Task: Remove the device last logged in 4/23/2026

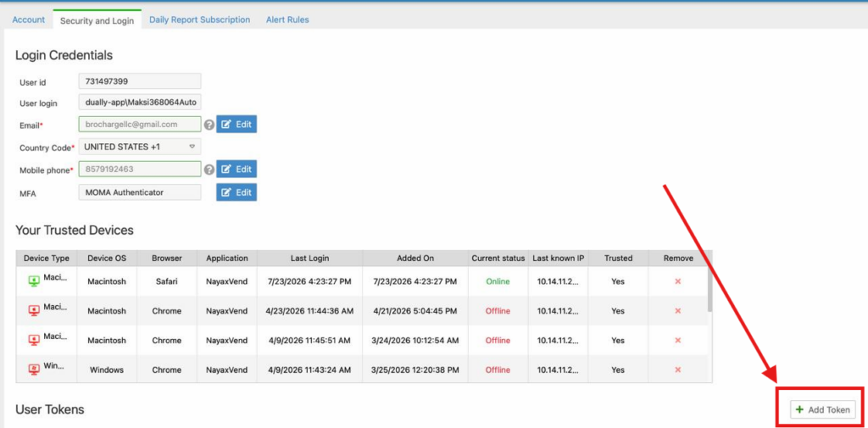Action: click(x=677, y=311)
